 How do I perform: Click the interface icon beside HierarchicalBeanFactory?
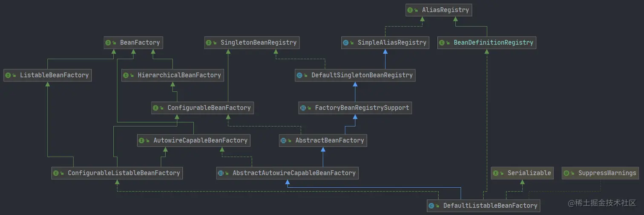126,76
